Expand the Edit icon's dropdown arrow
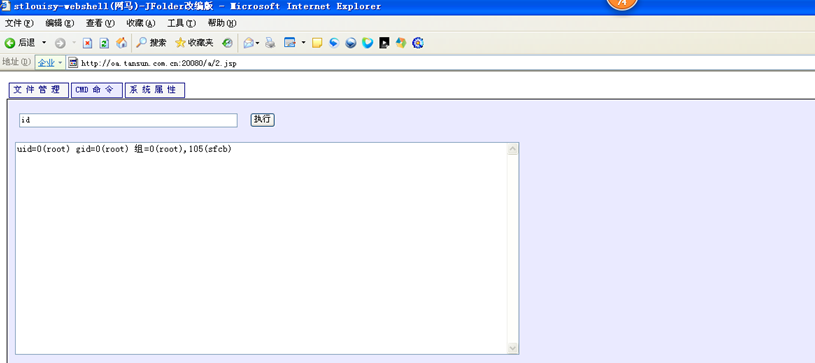Viewport: 815px width, 363px height. [x=303, y=43]
